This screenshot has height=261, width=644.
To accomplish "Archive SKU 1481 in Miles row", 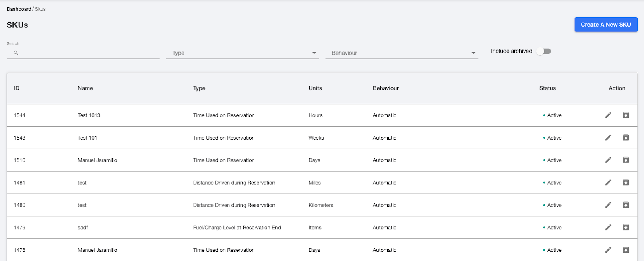I will coord(626,183).
